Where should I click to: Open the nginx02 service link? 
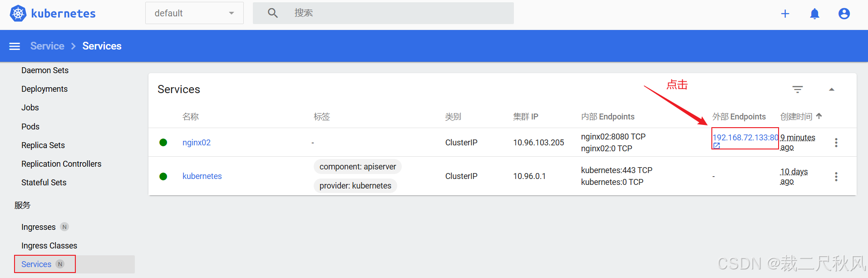[x=197, y=143]
